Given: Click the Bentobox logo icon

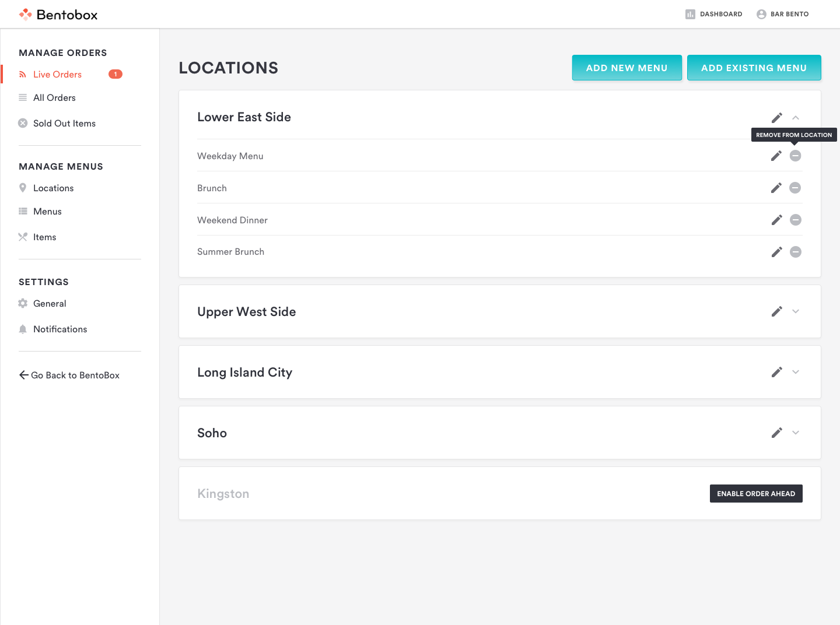Looking at the screenshot, I should [x=25, y=15].
